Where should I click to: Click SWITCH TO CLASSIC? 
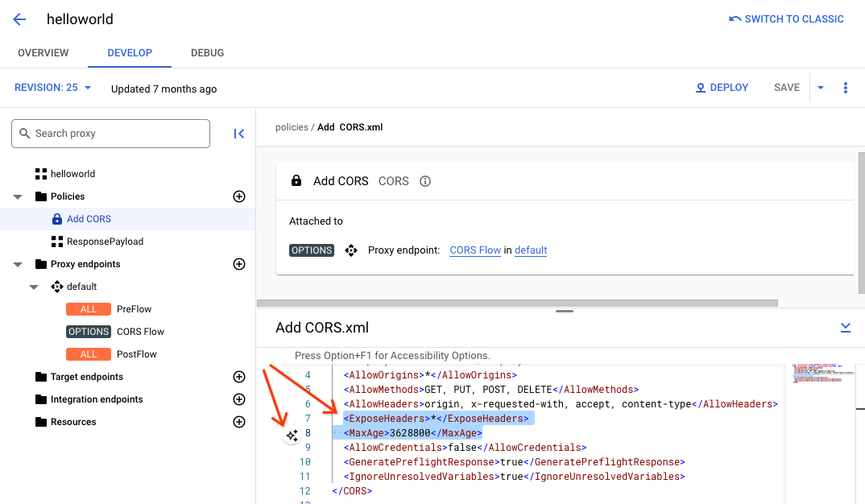[x=786, y=19]
